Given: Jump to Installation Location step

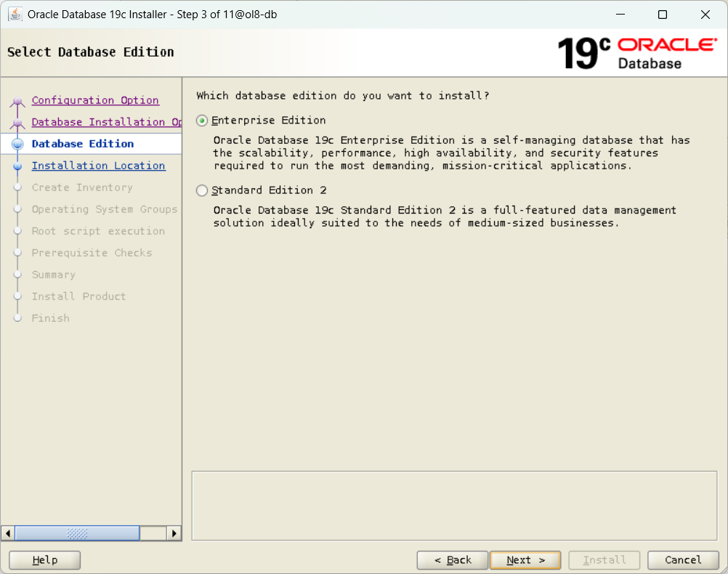Looking at the screenshot, I should (x=98, y=166).
